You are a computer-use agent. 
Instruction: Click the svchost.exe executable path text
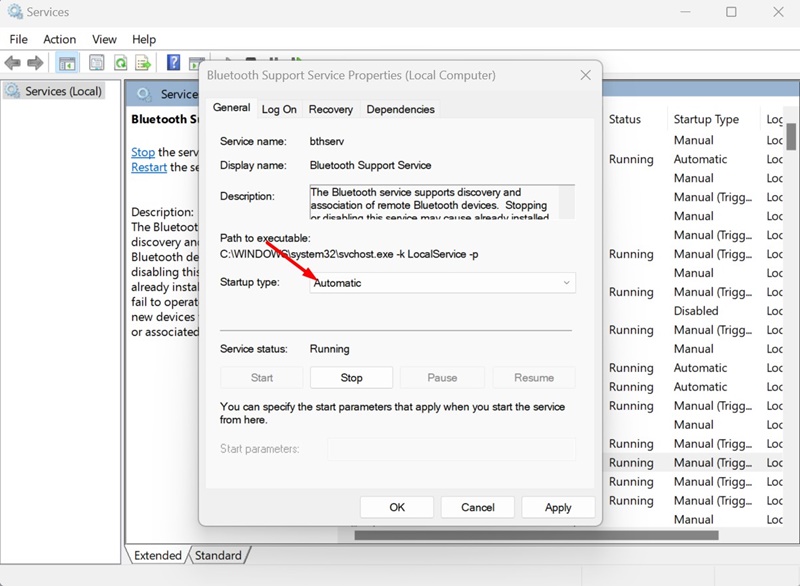[349, 254]
